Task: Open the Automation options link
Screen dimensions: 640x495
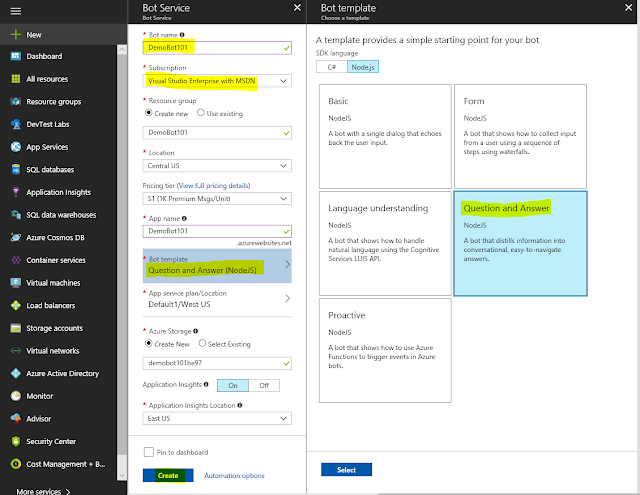Action: 234,475
